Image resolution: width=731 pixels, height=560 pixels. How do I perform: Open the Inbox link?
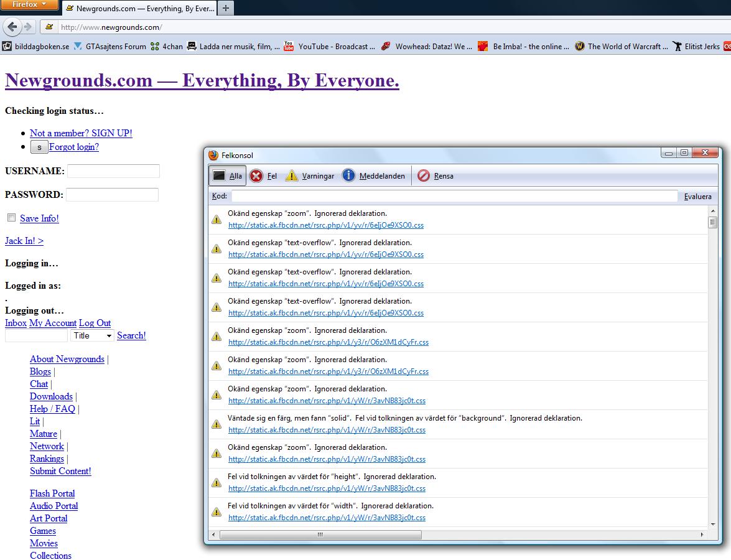pyautogui.click(x=16, y=323)
